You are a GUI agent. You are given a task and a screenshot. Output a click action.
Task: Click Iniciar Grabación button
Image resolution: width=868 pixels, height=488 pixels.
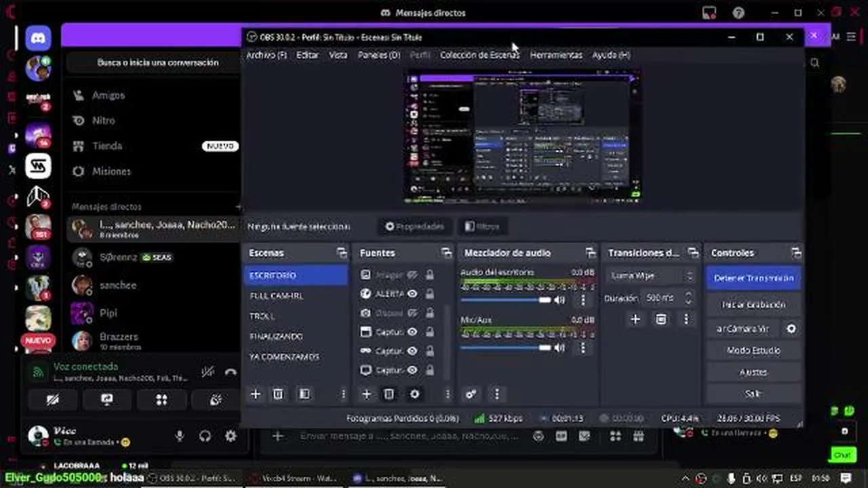[753, 305]
